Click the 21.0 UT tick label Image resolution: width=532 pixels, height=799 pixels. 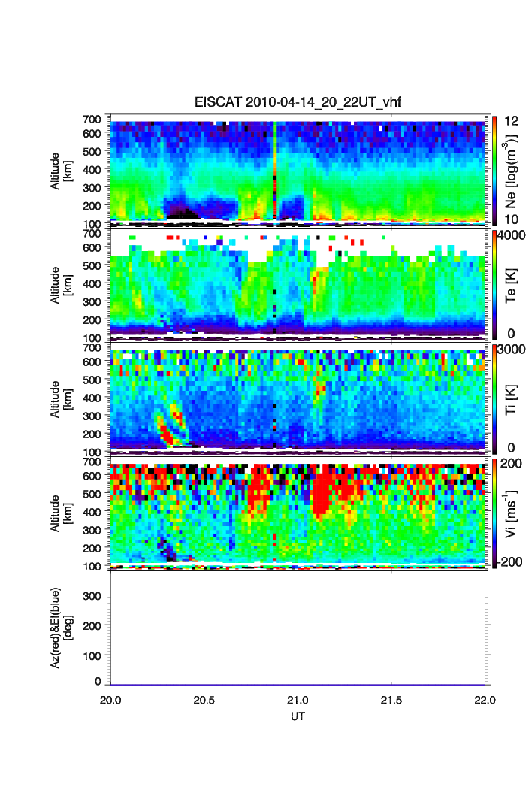pos(298,700)
